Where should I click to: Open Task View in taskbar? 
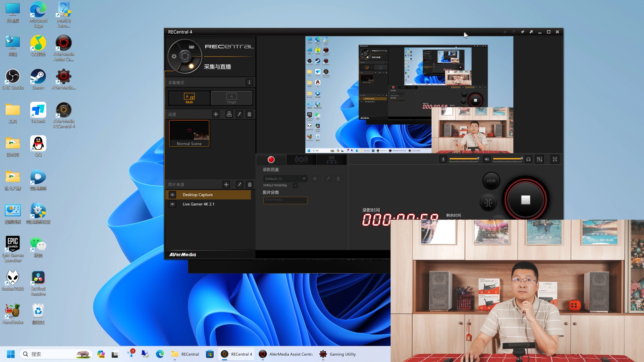pyautogui.click(x=115, y=354)
